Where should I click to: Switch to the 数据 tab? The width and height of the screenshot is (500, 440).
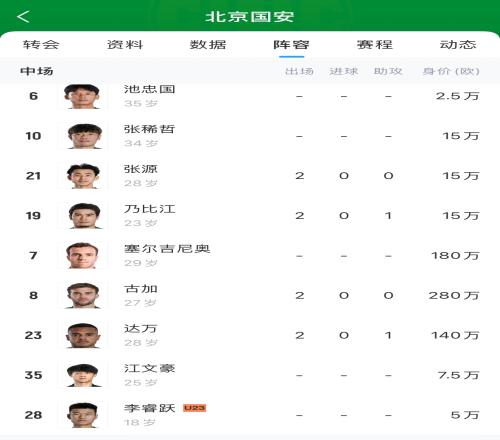click(x=208, y=45)
